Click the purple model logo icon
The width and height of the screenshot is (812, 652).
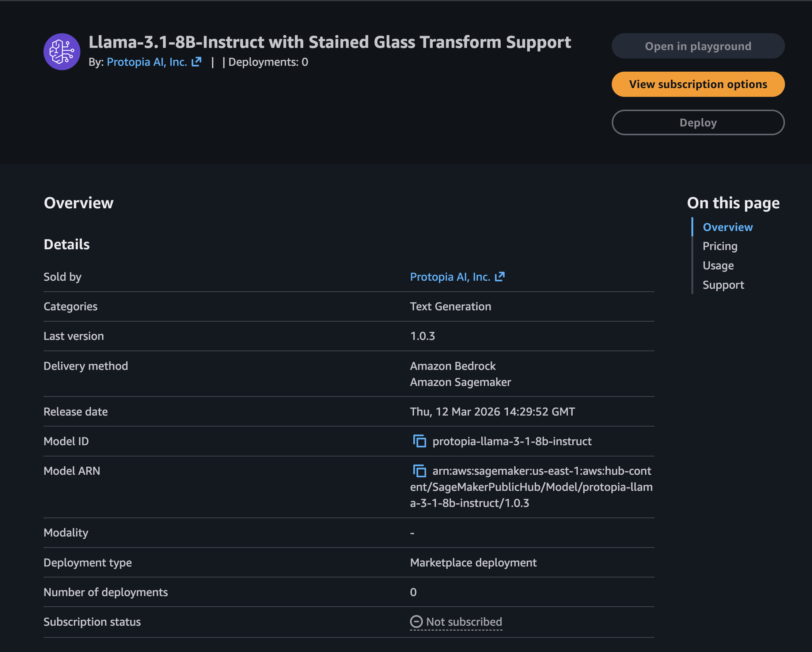tap(62, 52)
